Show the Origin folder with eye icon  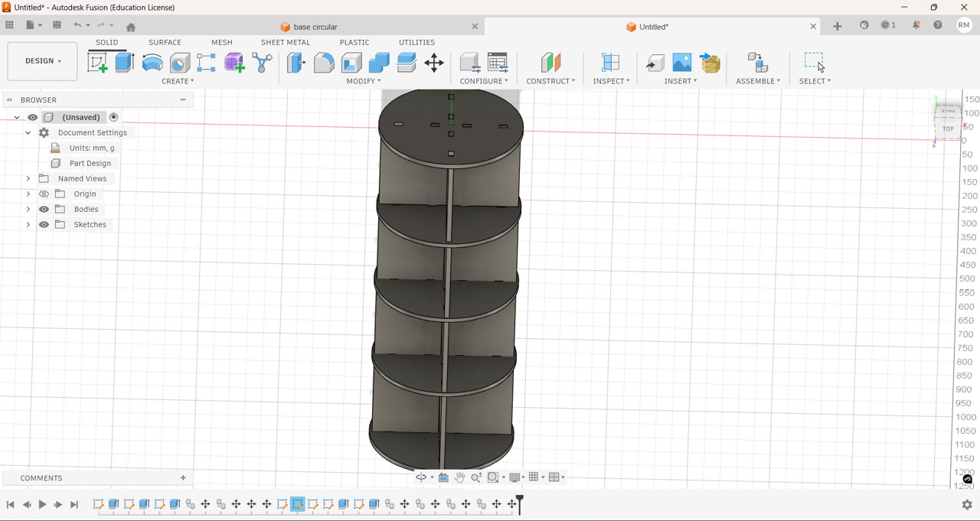(44, 194)
